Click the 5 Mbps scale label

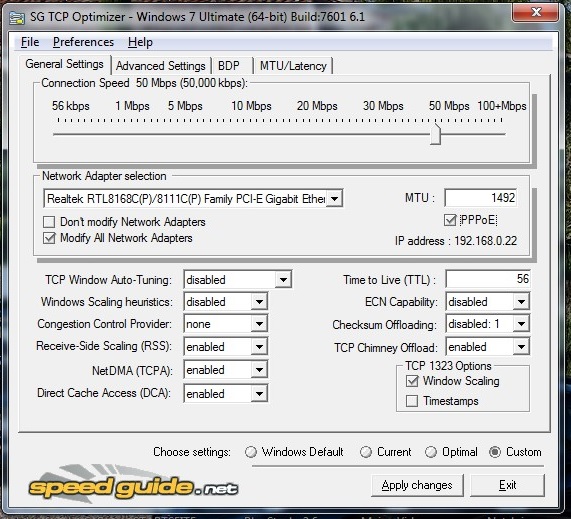click(x=185, y=106)
